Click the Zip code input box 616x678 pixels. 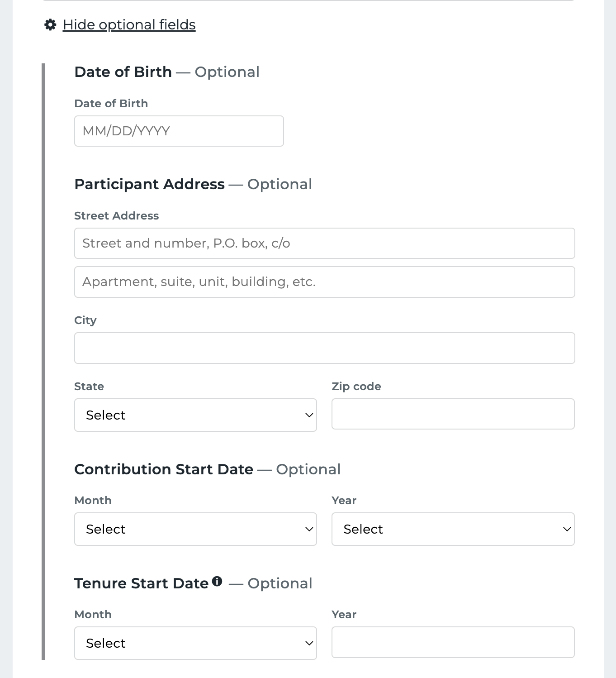tap(453, 414)
